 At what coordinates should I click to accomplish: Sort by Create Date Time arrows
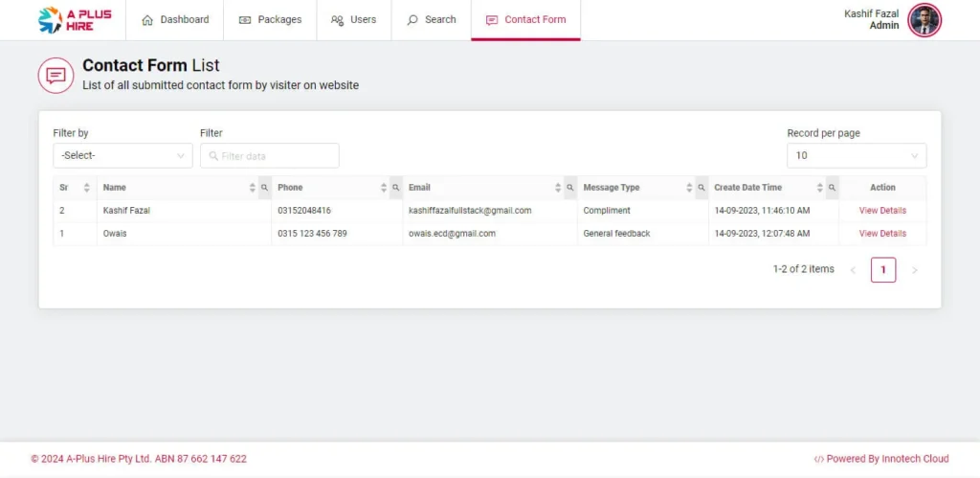coord(820,188)
